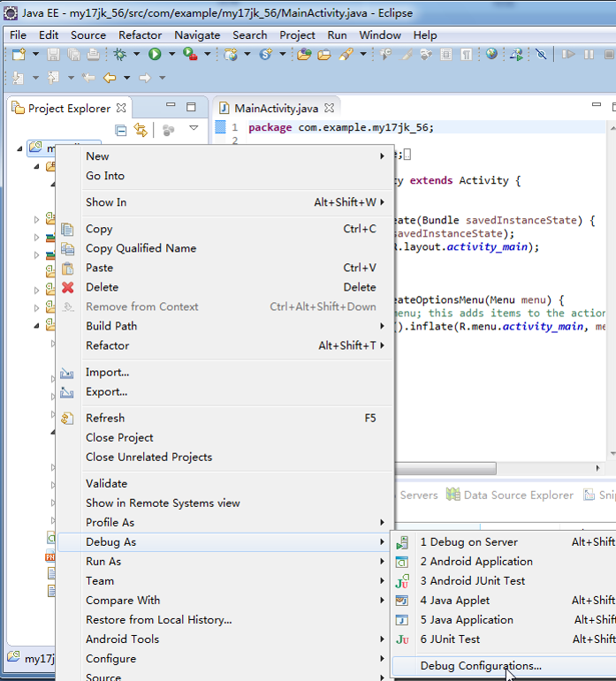The image size is (616, 681).
Task: Click the green Run play icon
Action: coord(155,54)
